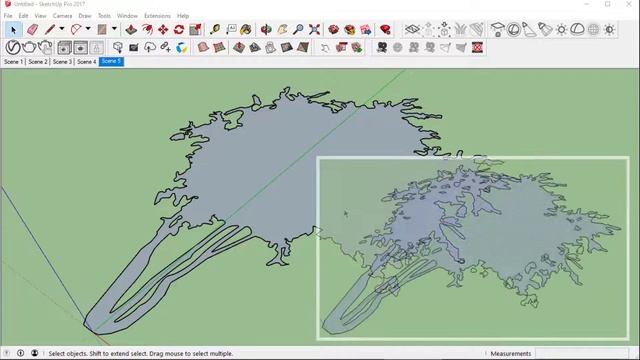This screenshot has height=360, width=640.
Task: Select the Select arrow tool
Action: point(13,30)
